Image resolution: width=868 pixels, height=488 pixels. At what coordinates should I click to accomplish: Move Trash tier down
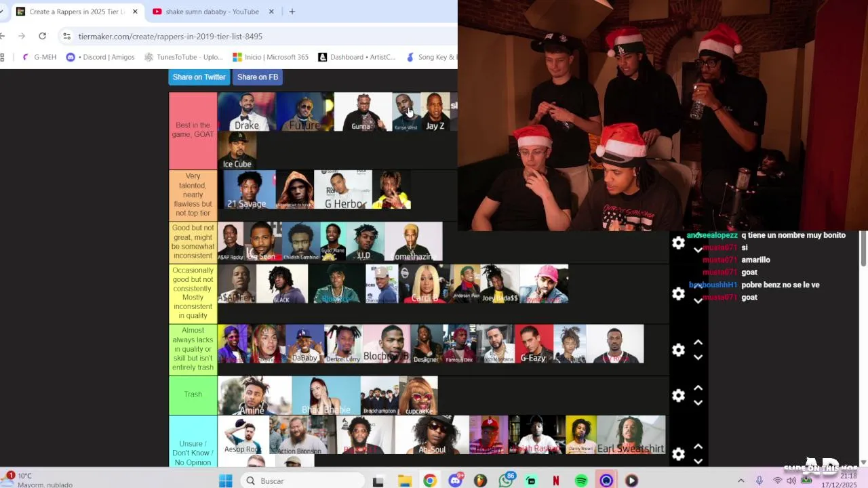point(698,403)
